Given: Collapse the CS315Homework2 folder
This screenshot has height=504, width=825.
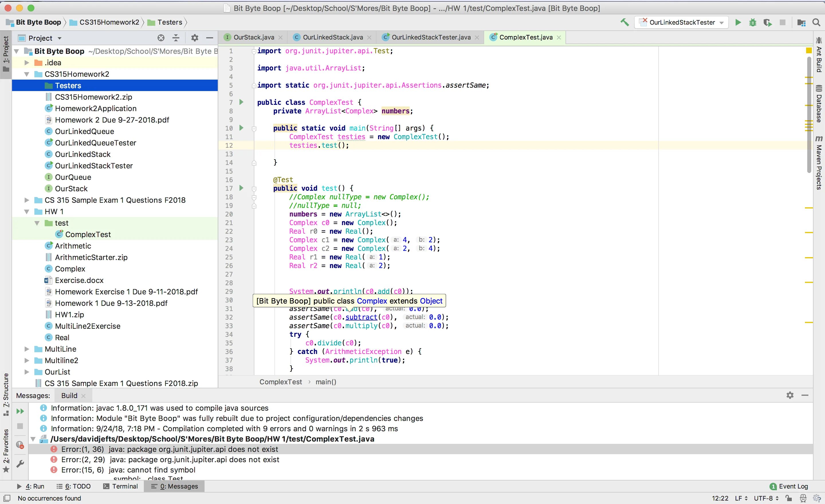Looking at the screenshot, I should pyautogui.click(x=27, y=74).
